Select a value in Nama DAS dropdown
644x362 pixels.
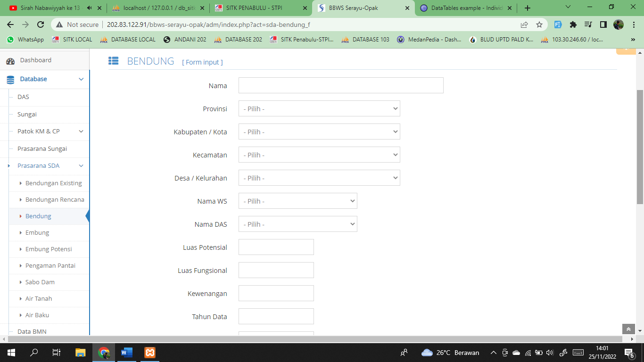pyautogui.click(x=297, y=224)
